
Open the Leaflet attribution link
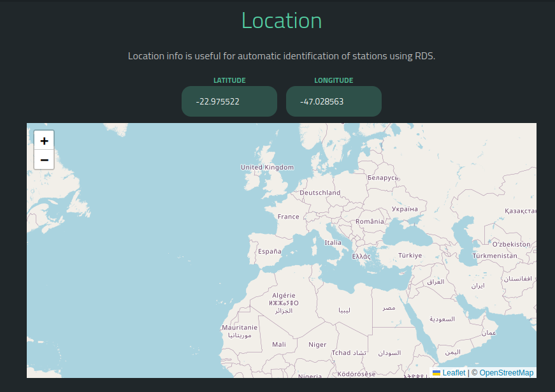454,373
